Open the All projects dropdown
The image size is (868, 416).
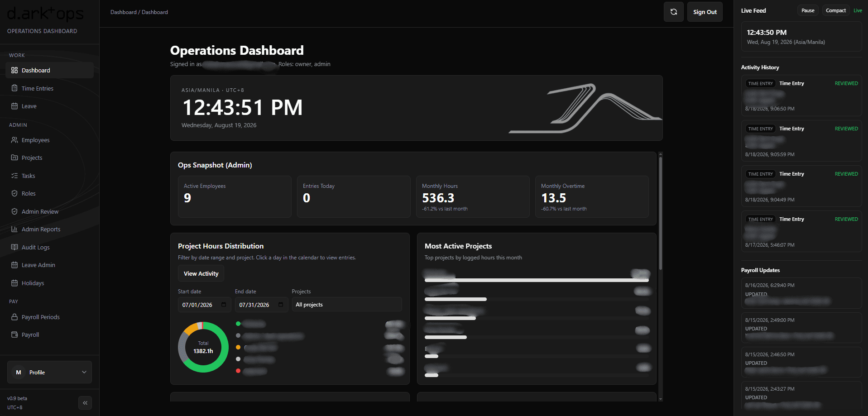click(347, 305)
